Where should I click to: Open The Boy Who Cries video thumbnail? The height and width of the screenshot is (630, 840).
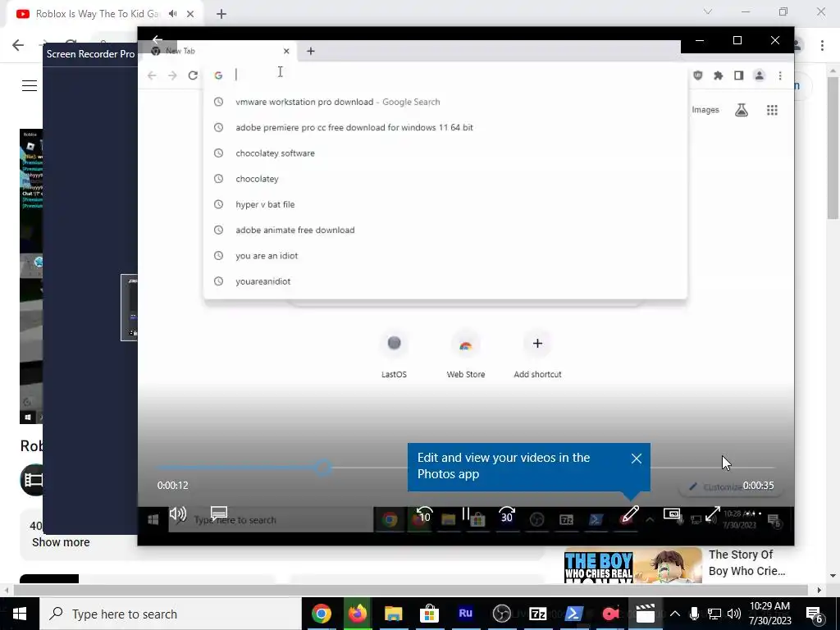(632, 565)
